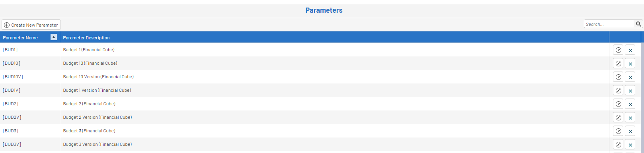Edit the [BUD1V] parameter
Image resolution: width=644 pixels, height=153 pixels.
[618, 91]
